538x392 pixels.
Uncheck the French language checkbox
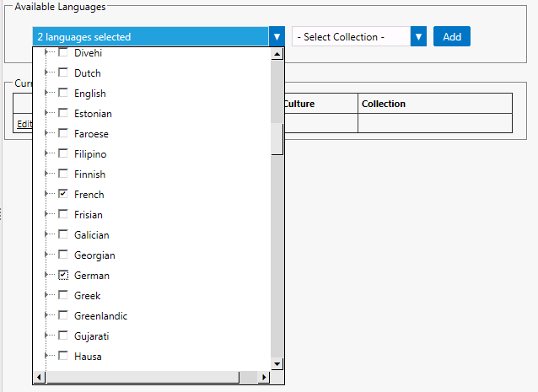coord(63,195)
